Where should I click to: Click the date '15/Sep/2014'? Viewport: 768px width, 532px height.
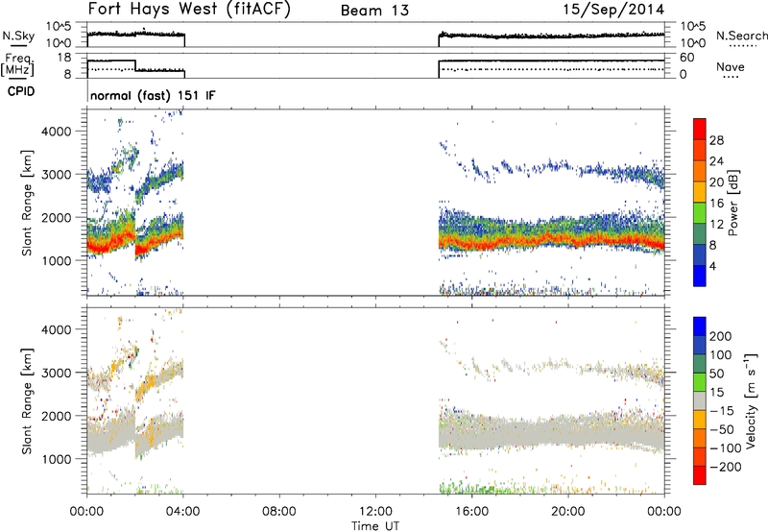pos(613,10)
